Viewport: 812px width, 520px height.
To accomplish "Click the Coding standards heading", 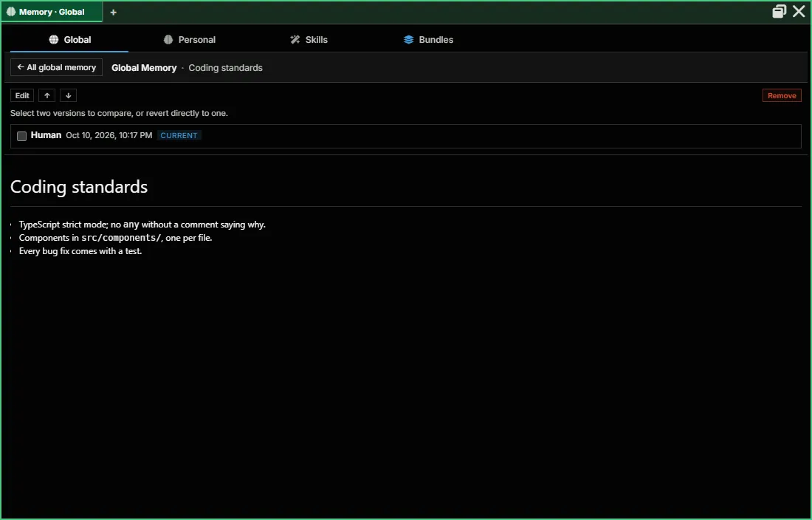I will pyautogui.click(x=79, y=186).
